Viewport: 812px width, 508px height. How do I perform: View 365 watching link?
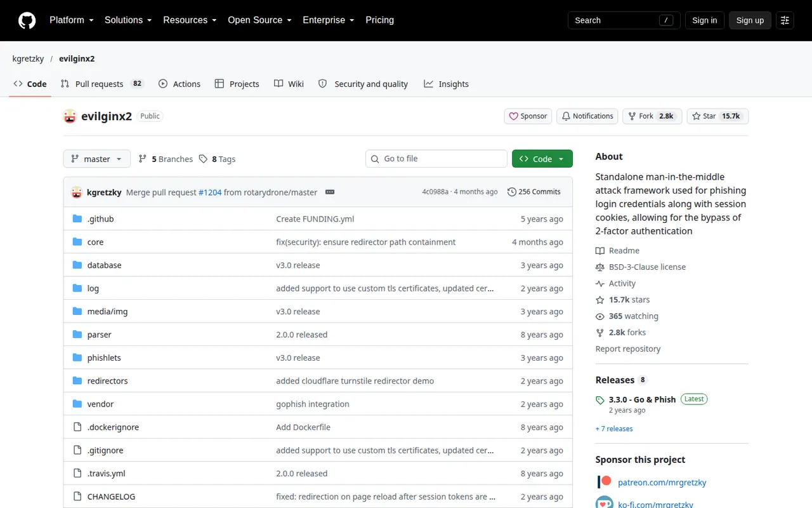tap(627, 316)
